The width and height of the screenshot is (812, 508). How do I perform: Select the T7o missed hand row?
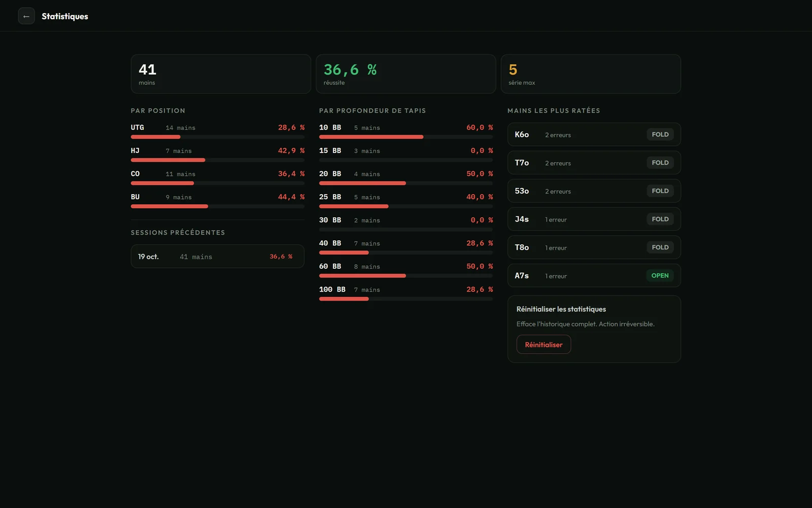(x=594, y=163)
